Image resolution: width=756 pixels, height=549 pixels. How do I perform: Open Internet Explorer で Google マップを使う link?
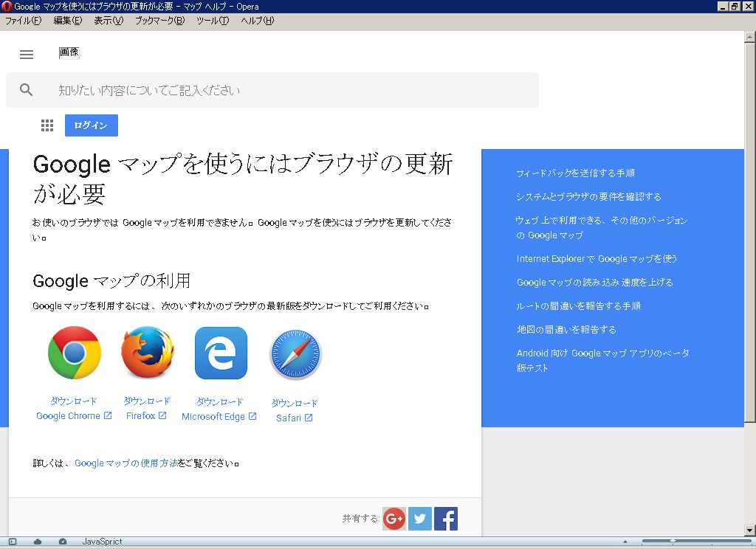597,259
